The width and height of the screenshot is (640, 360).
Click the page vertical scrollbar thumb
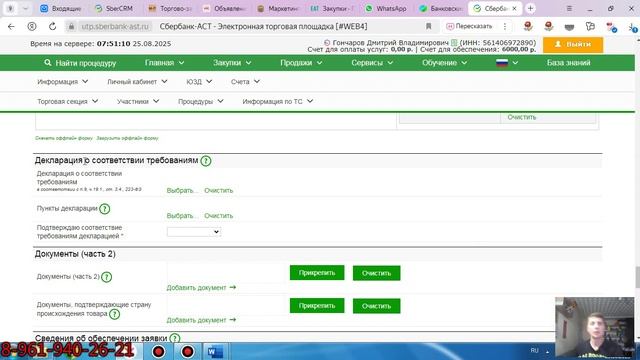coord(637,278)
